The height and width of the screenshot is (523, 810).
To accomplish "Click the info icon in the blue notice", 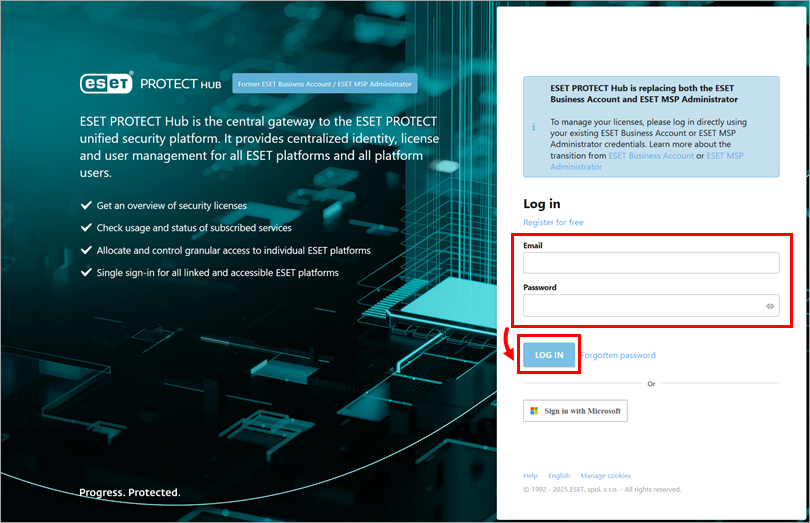I will point(534,127).
